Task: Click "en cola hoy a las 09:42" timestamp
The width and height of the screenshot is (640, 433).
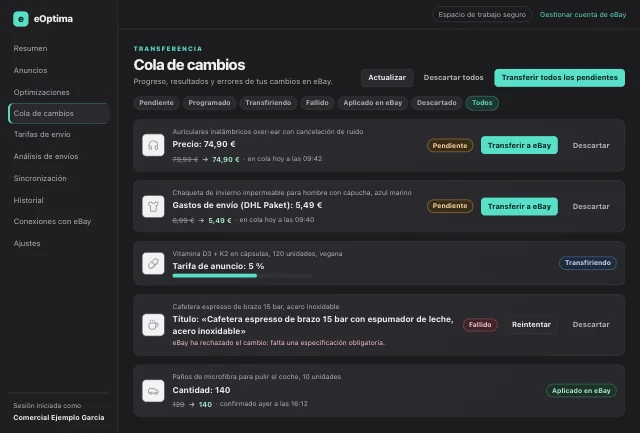Action: click(x=284, y=159)
